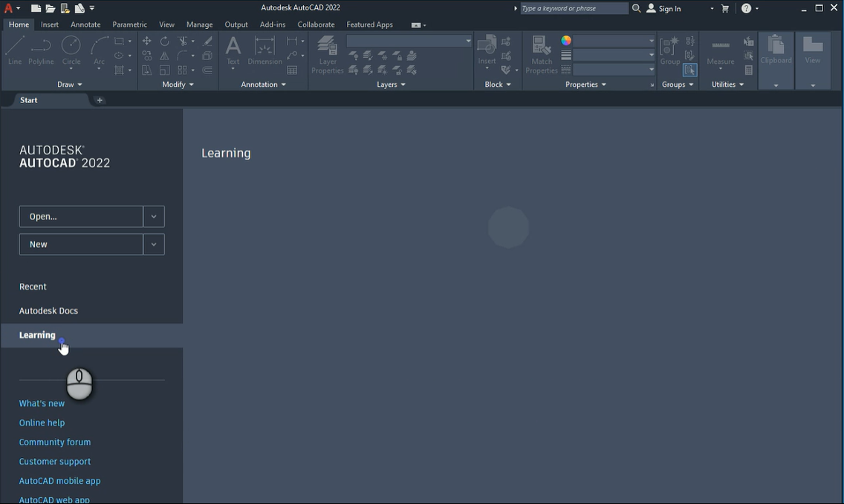Expand the Layers panel

(391, 85)
